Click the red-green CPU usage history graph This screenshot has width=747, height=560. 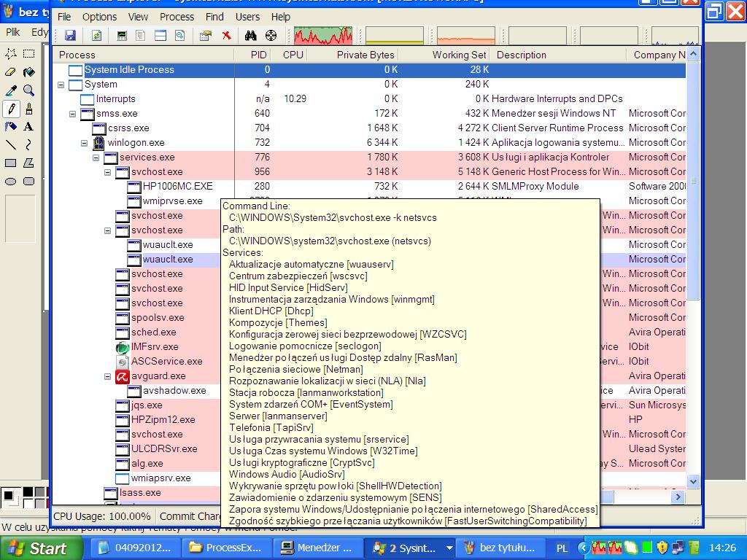[323, 36]
